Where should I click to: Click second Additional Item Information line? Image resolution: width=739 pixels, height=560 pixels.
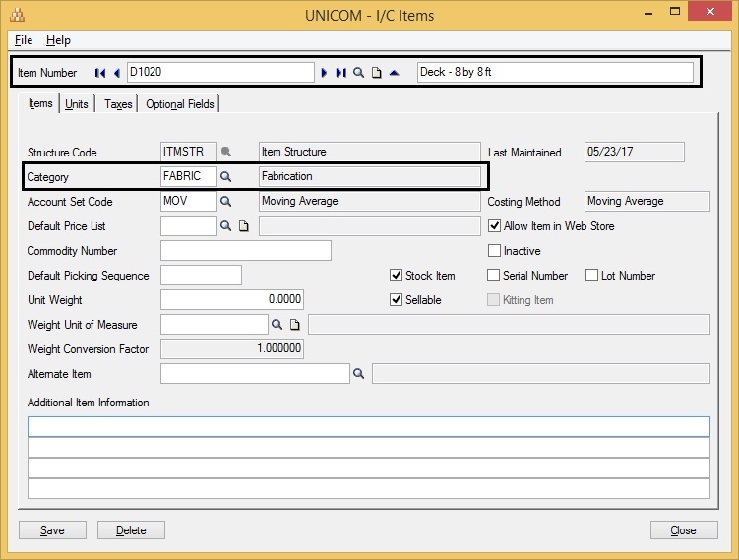(x=369, y=448)
